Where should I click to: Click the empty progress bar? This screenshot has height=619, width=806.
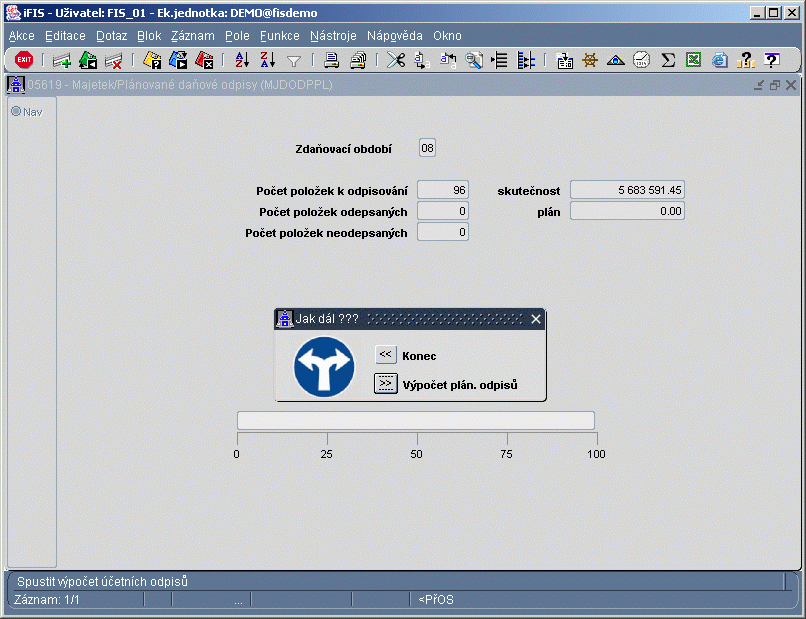(416, 421)
